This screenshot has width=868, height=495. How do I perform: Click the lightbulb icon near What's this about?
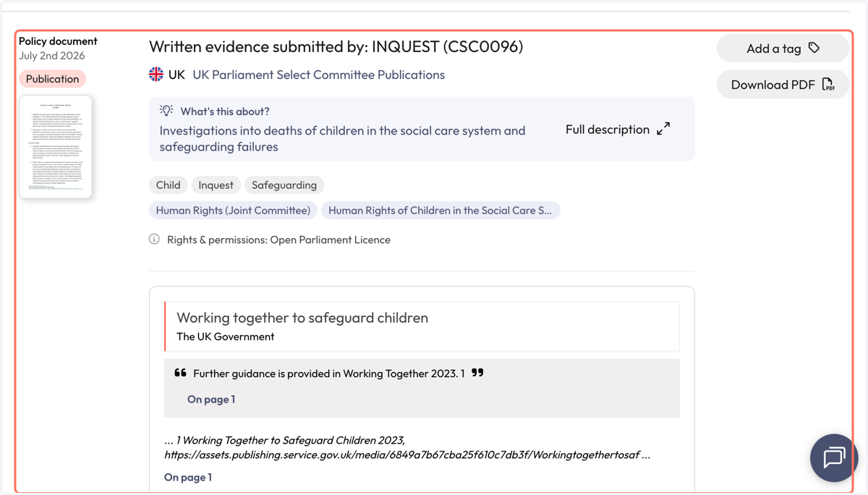[x=166, y=111]
